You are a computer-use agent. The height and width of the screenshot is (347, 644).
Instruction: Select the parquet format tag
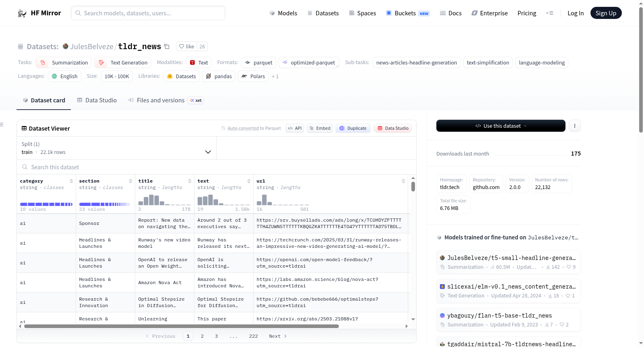click(258, 62)
